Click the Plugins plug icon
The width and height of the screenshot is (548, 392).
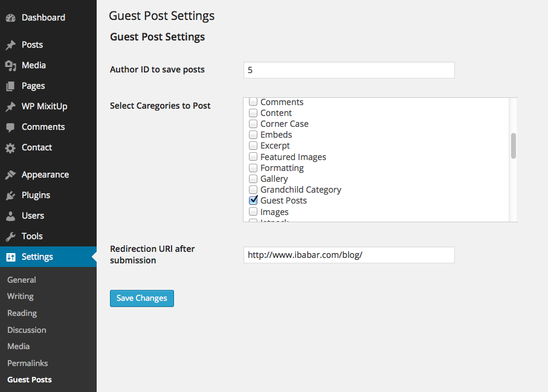click(10, 196)
